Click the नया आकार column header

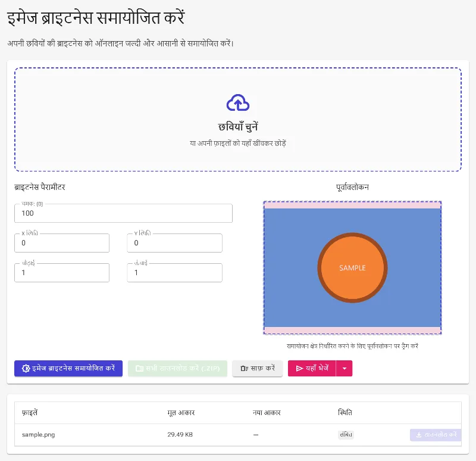(267, 413)
